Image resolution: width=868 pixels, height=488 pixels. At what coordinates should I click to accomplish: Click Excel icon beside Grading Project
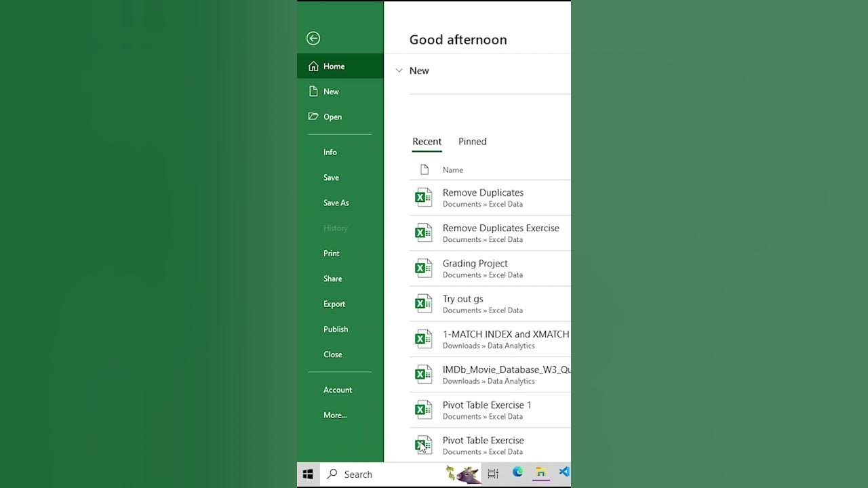click(424, 268)
